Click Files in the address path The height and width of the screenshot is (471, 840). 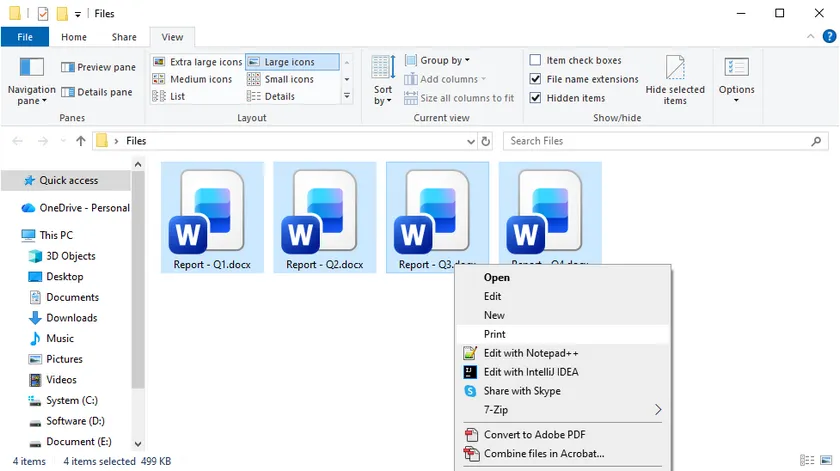coord(136,141)
